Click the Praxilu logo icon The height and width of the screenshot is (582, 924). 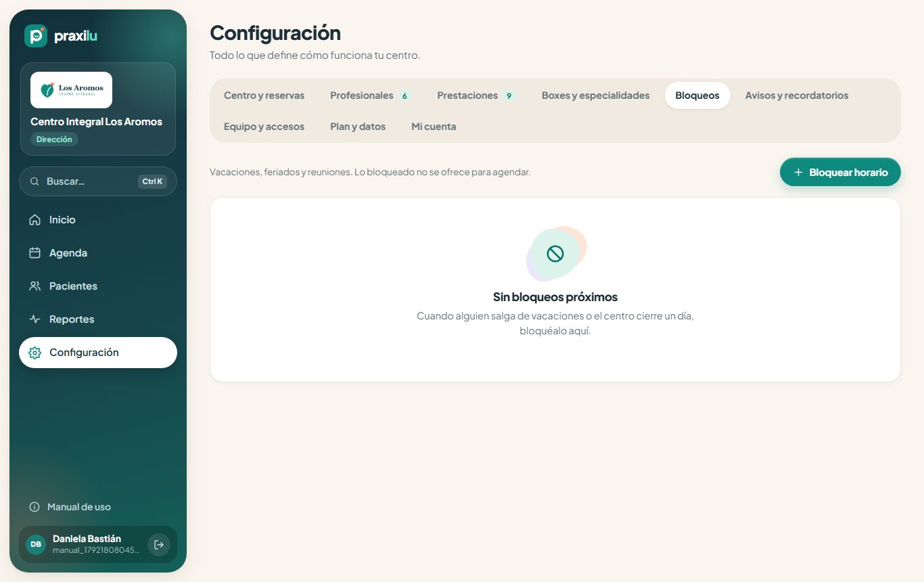point(35,36)
